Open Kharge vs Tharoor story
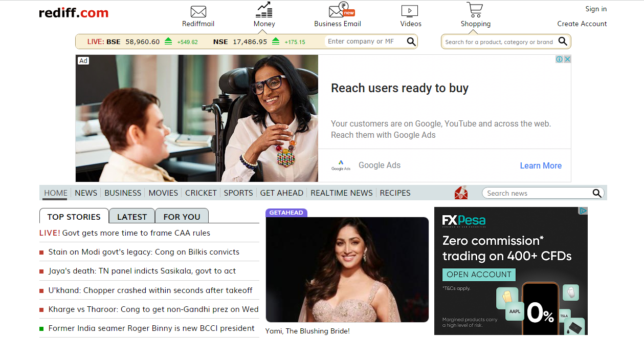 point(153,309)
